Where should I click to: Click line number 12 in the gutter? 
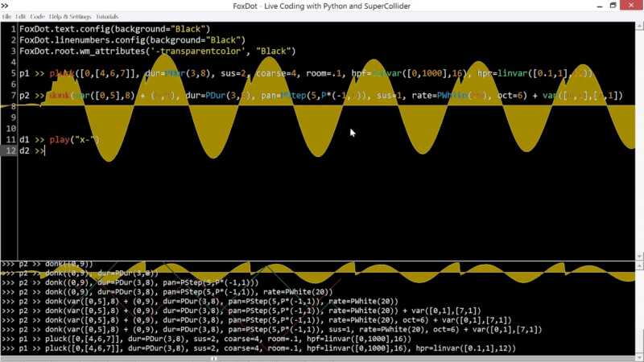[10, 150]
